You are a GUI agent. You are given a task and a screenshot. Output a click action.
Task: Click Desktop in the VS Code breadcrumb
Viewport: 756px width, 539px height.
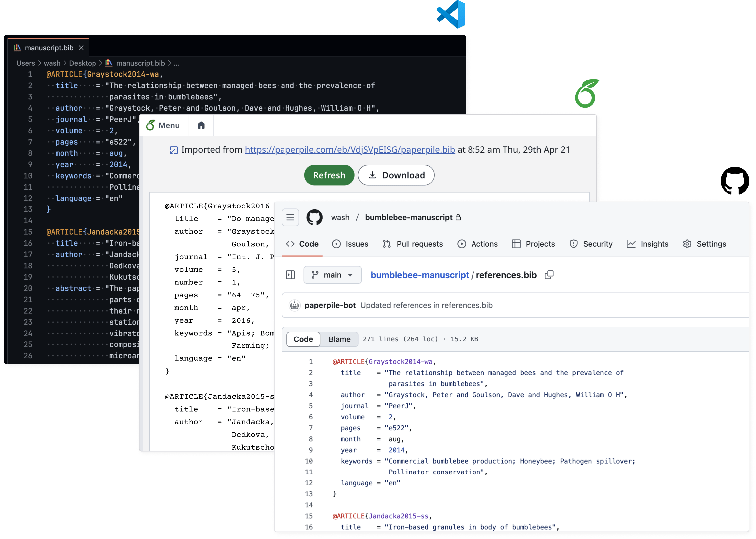pyautogui.click(x=82, y=63)
